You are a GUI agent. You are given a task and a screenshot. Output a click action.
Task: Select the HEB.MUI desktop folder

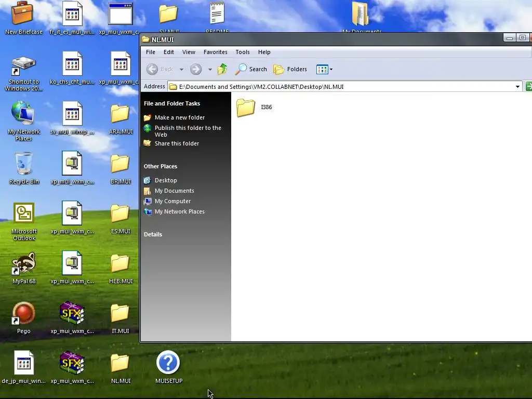point(121,269)
